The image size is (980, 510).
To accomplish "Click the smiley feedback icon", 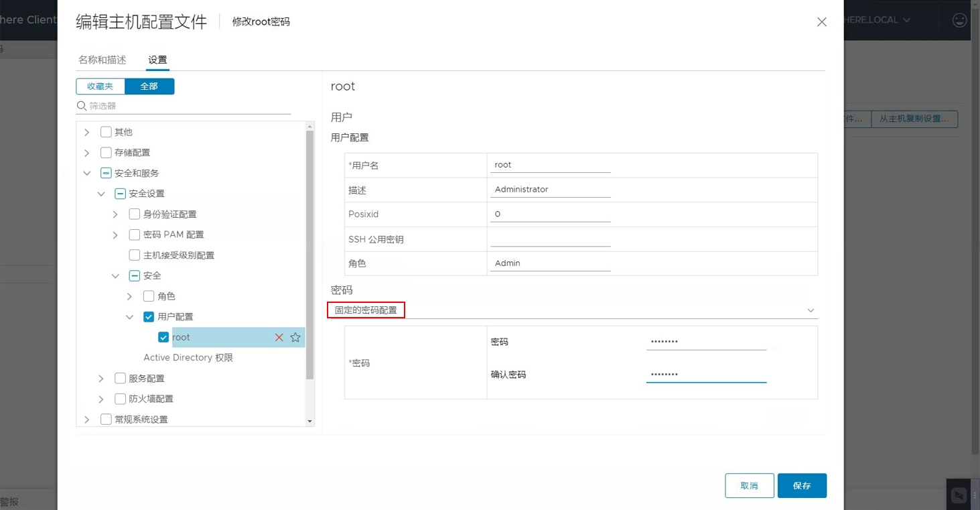I will [x=959, y=20].
